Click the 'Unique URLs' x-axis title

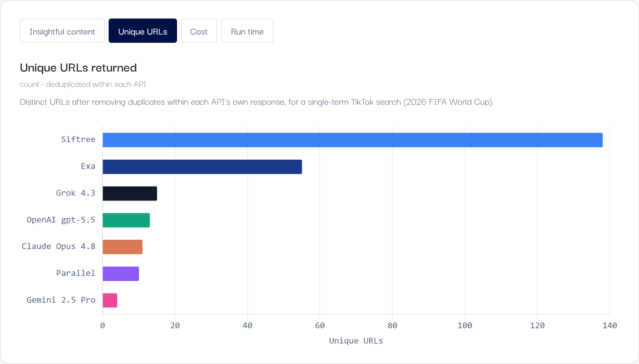point(356,341)
